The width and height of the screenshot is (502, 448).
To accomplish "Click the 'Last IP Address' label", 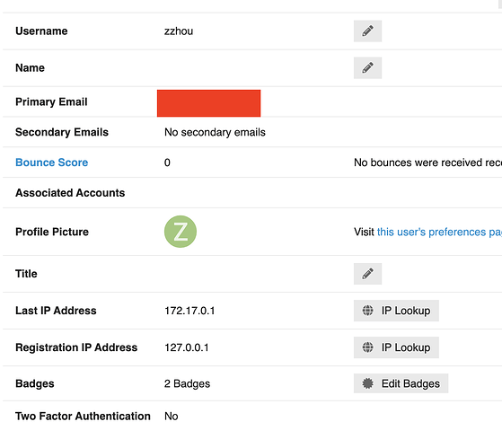I will pyautogui.click(x=56, y=311).
